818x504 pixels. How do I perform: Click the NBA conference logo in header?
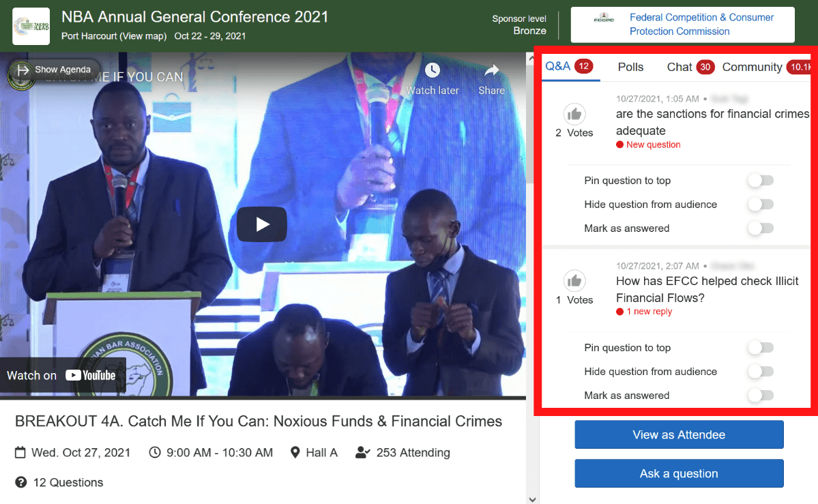31,26
